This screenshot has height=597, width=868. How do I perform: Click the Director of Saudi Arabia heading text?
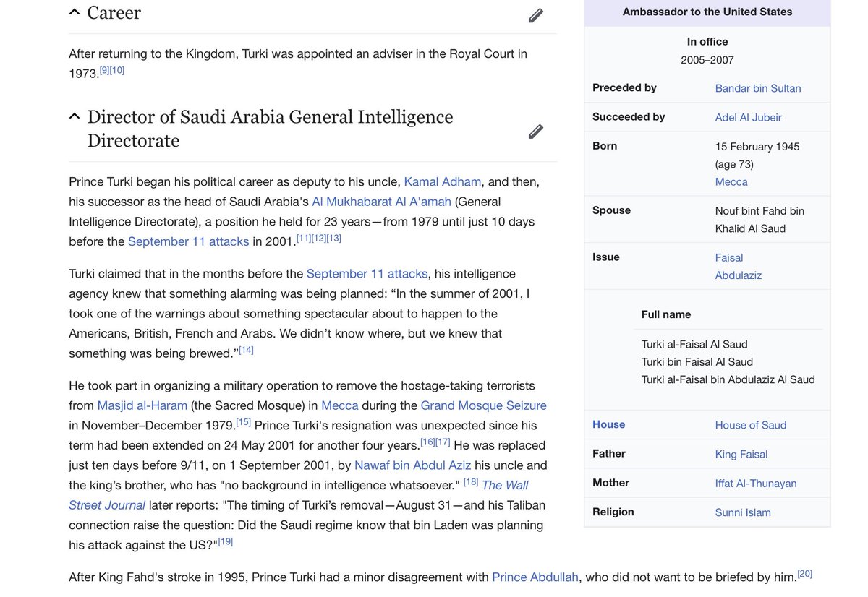(270, 129)
